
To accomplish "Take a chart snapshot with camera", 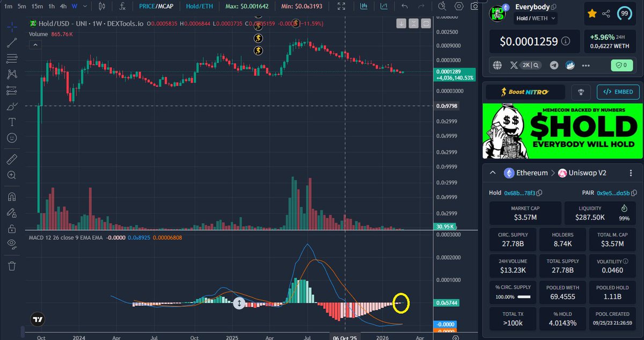I will pos(474,6).
